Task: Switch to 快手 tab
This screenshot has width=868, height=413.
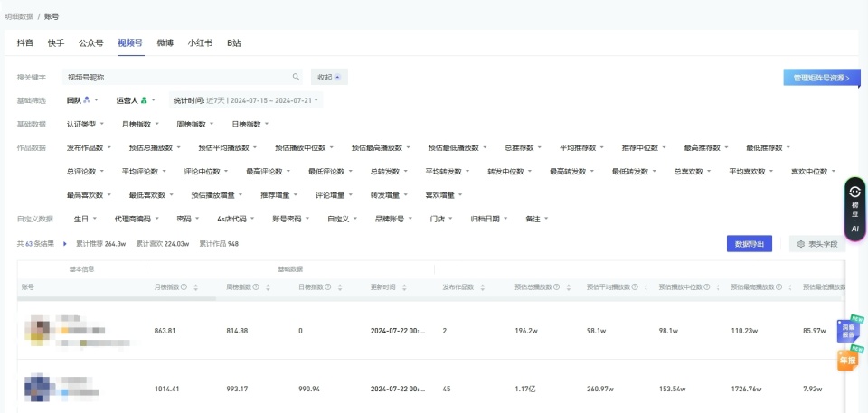Action: [x=56, y=42]
